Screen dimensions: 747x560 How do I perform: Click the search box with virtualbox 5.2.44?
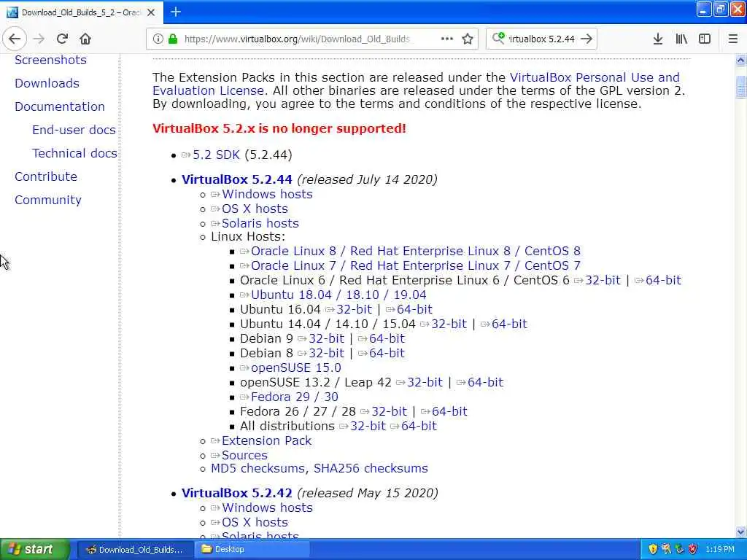[x=542, y=39]
